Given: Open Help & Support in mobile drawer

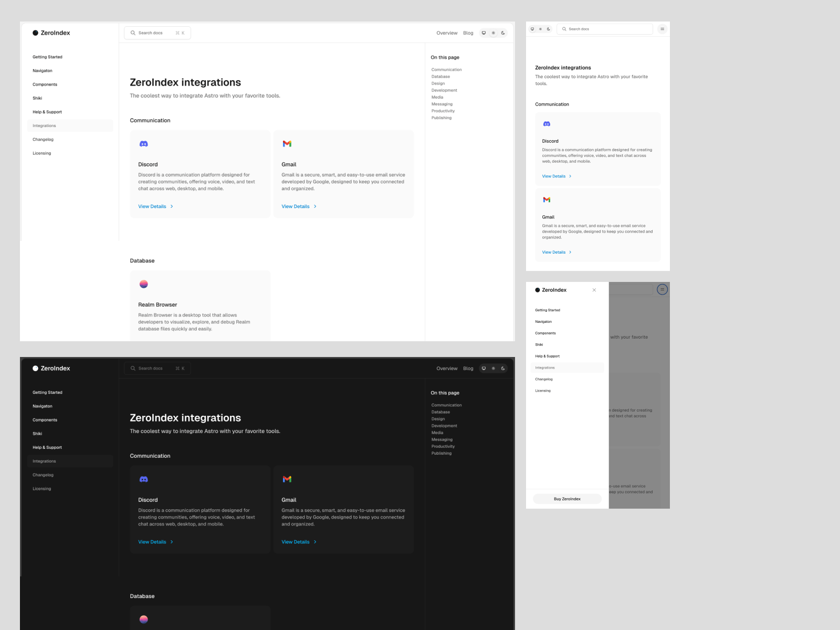Looking at the screenshot, I should coord(547,356).
